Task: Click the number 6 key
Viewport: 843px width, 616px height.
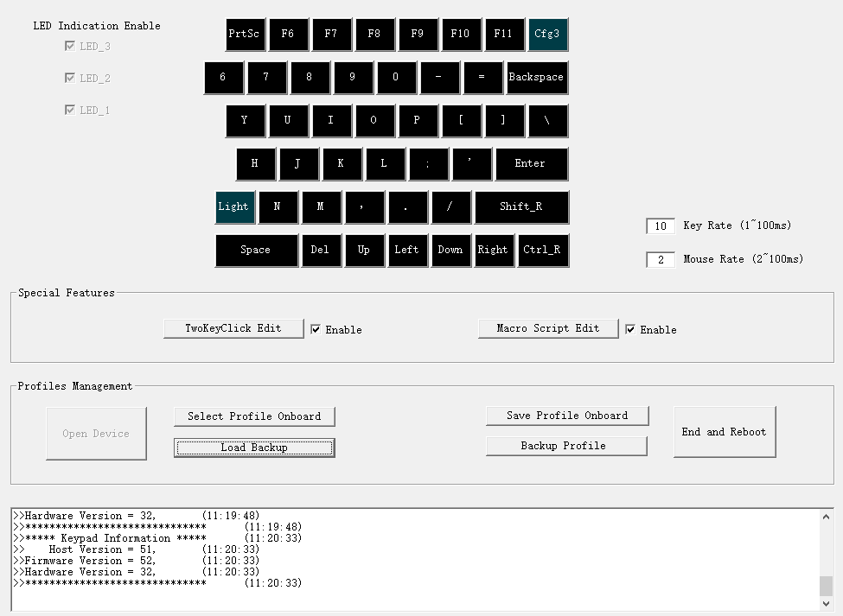Action: [x=224, y=78]
